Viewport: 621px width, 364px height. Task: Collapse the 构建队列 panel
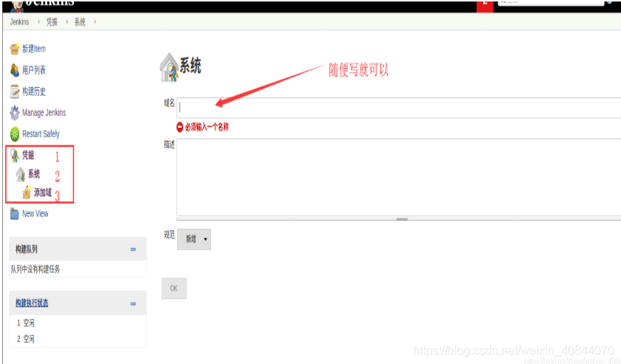(133, 250)
